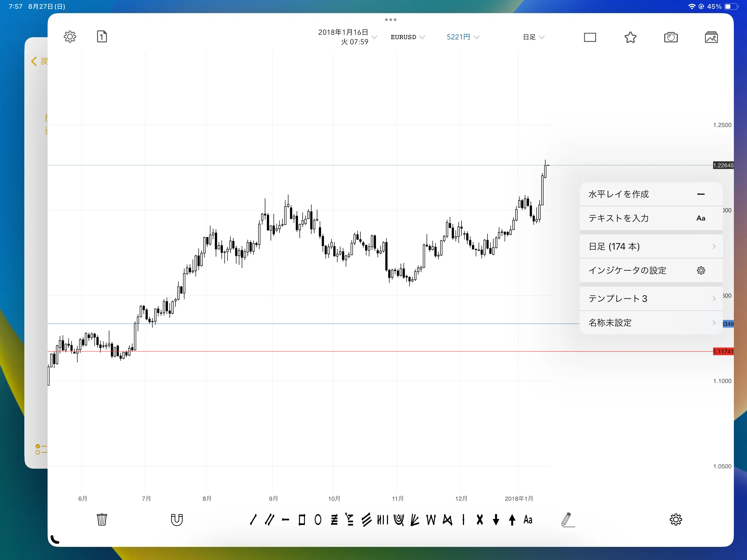Tap the back button in the Notes window
This screenshot has width=747, height=560.
point(39,62)
